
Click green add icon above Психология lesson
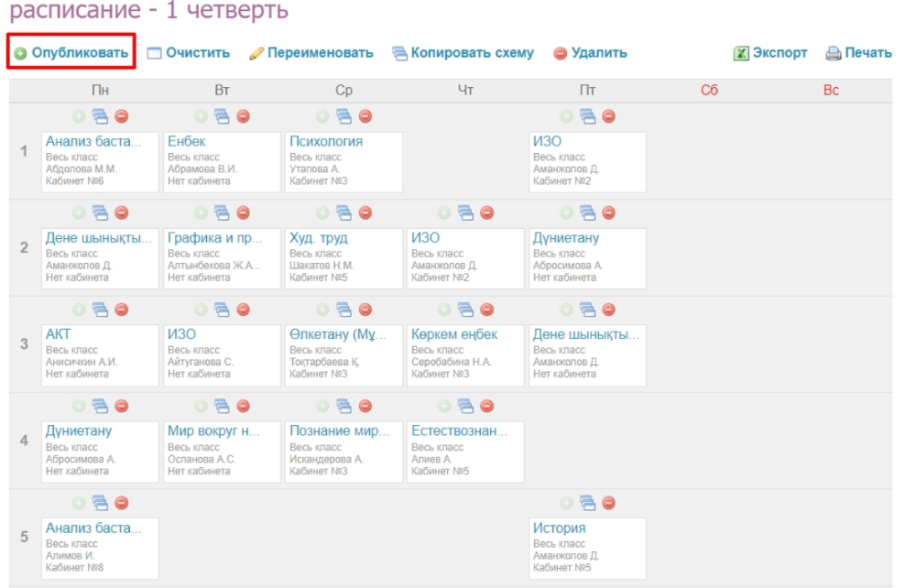[x=322, y=116]
